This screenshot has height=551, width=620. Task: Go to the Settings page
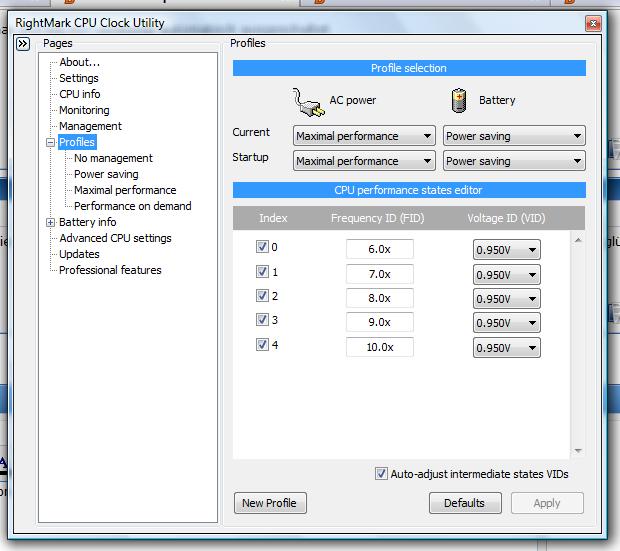click(x=79, y=78)
